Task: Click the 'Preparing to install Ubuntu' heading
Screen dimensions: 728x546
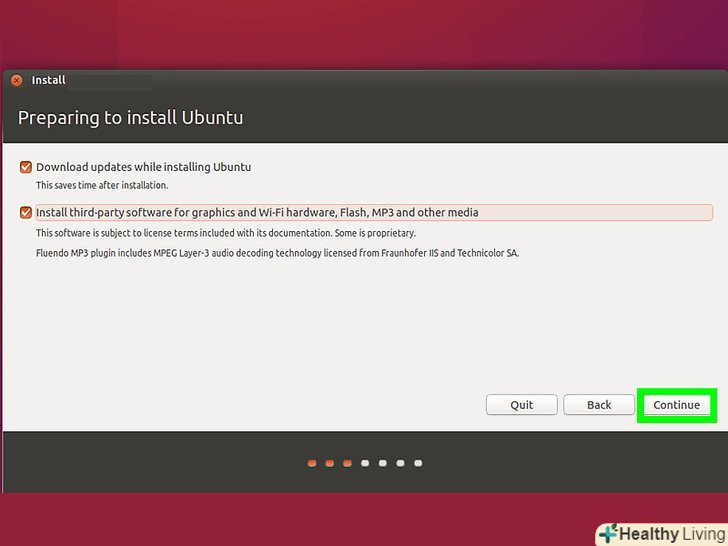Action: pos(130,117)
